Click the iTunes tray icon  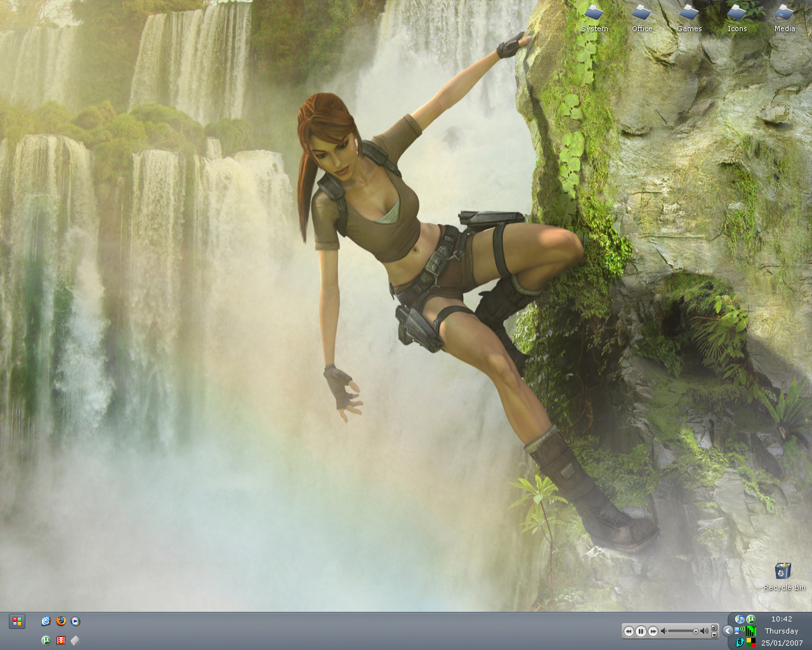tap(740, 619)
